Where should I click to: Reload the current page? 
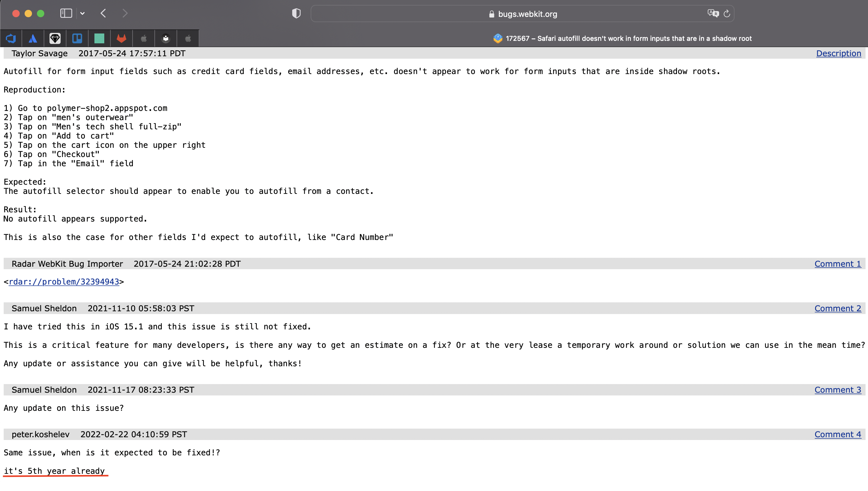(727, 14)
